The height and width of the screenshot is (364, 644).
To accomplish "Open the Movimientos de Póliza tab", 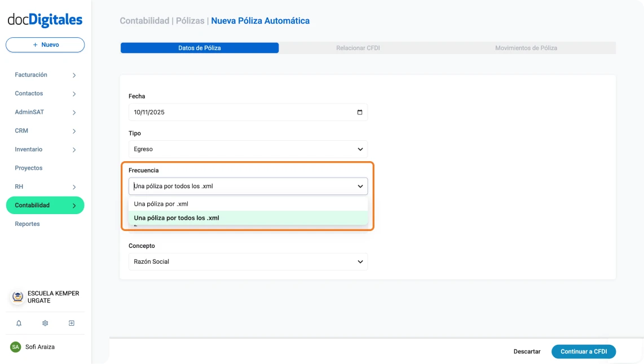I will 526,48.
